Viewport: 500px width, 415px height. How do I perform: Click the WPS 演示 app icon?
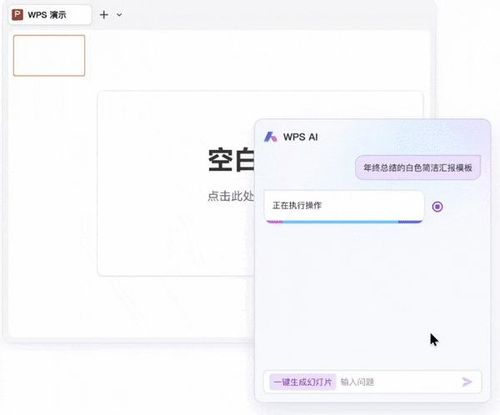[x=17, y=15]
